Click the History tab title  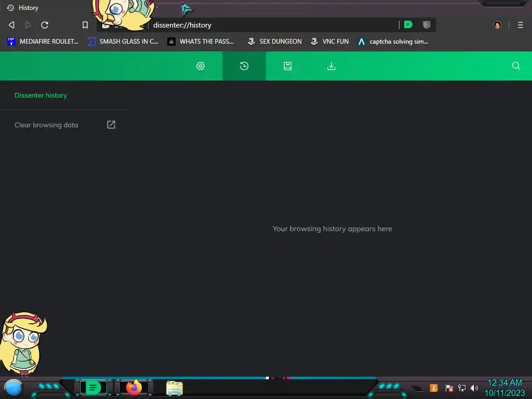click(29, 7)
